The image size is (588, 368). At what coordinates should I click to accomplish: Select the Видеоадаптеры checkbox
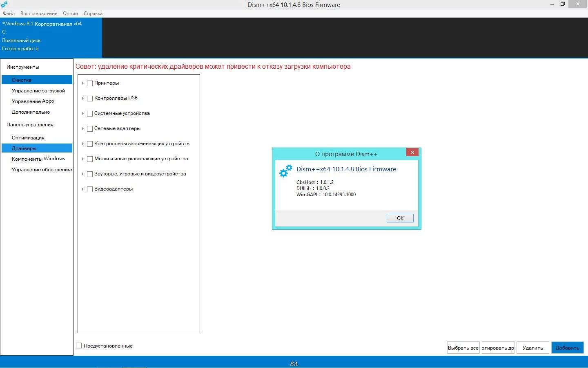tap(90, 189)
